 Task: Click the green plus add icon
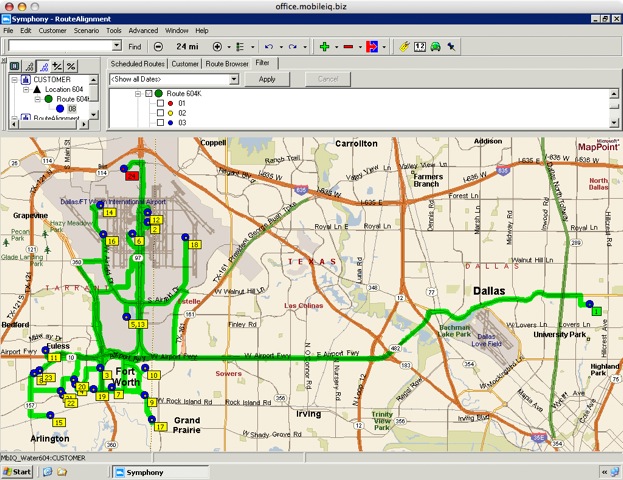pyautogui.click(x=324, y=47)
